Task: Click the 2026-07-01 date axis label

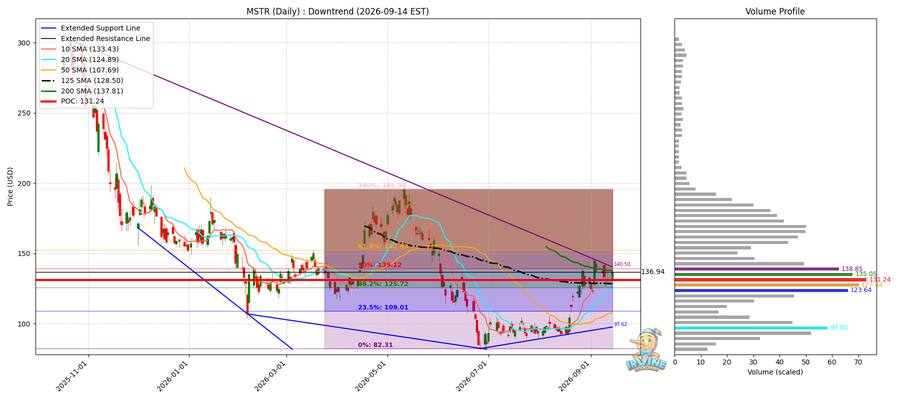Action: point(473,375)
